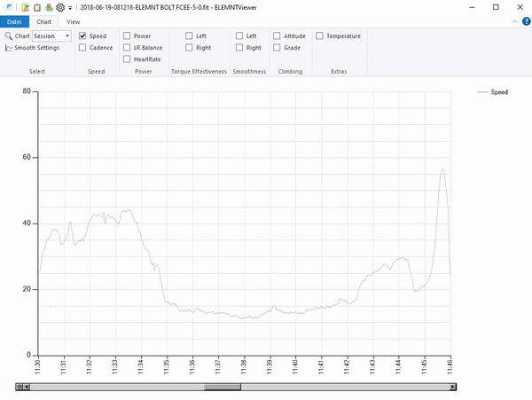Click the Torque Effectiveness group label
This screenshot has width=532, height=400.
[199, 72]
